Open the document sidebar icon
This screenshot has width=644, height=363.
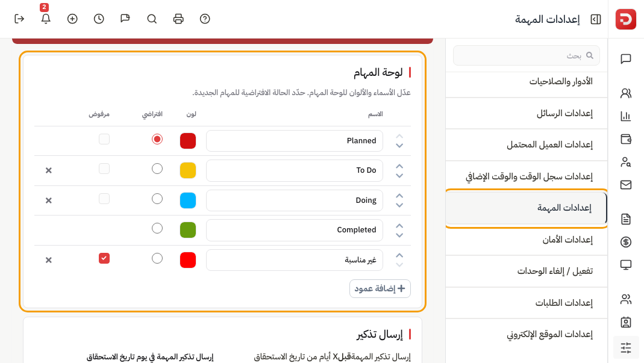625,219
